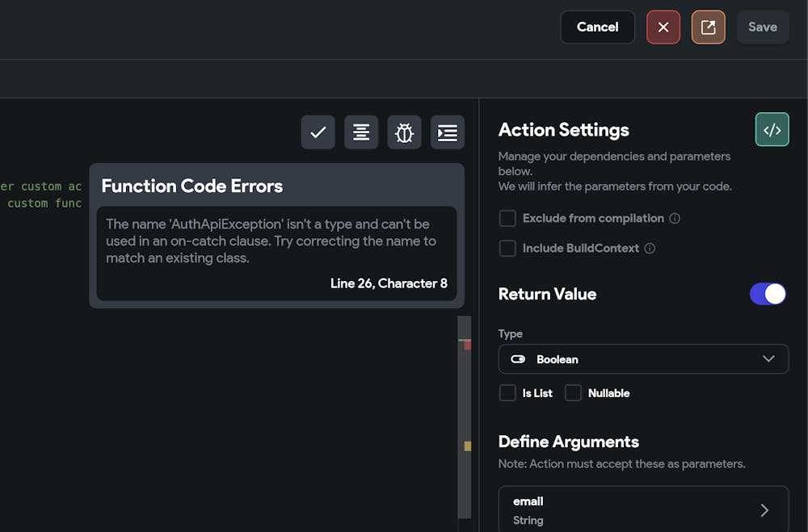808x532 pixels.
Task: Tick the Is List checkbox
Action: pyautogui.click(x=507, y=393)
